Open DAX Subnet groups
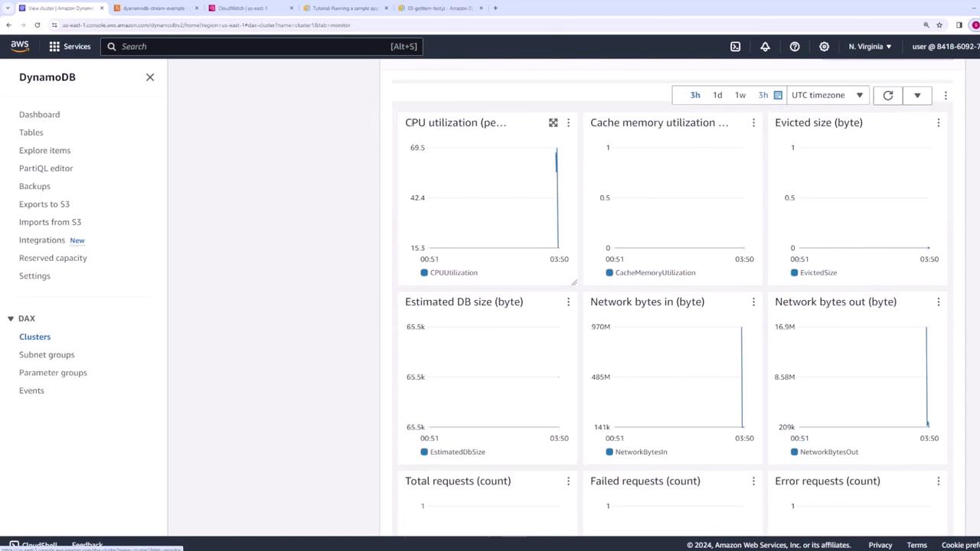 pyautogui.click(x=47, y=355)
